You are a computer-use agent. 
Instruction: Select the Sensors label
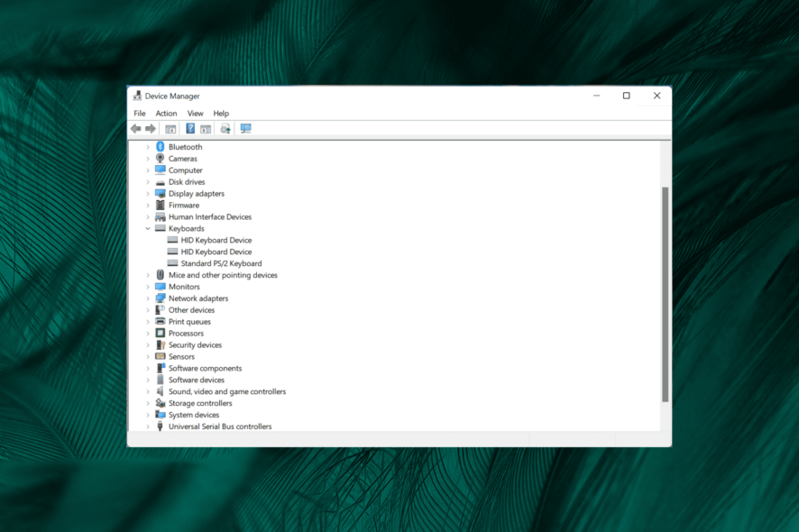(x=181, y=357)
